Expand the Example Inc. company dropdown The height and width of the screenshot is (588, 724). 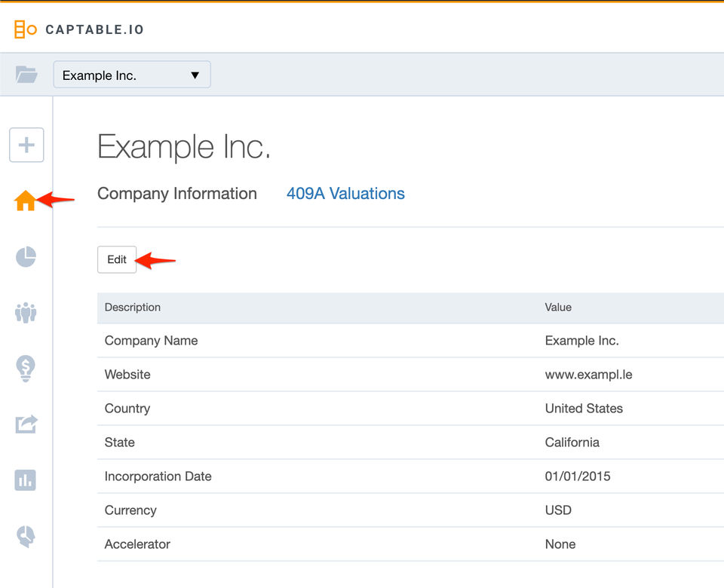[x=132, y=75]
